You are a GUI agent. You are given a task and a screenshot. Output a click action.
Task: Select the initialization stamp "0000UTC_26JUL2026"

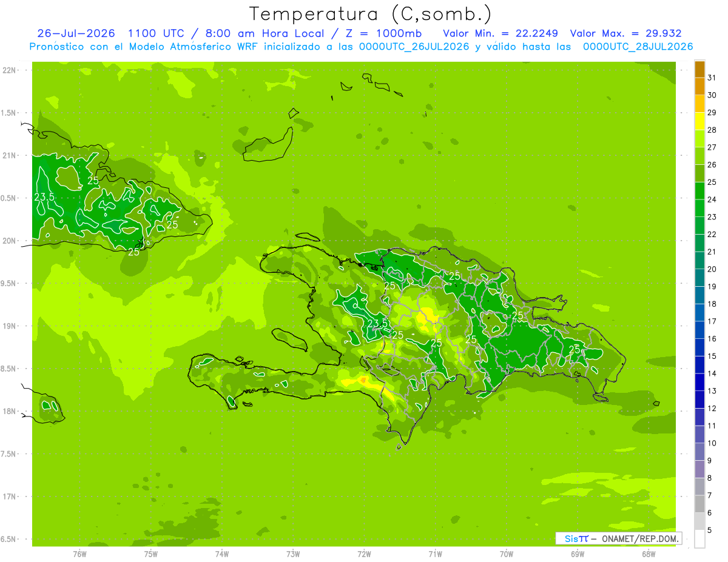click(414, 47)
